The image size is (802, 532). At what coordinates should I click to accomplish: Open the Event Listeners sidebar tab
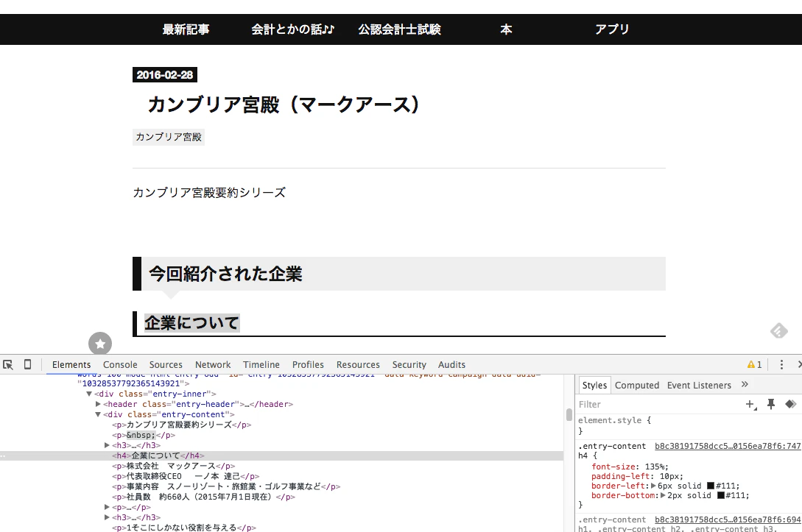pos(699,386)
